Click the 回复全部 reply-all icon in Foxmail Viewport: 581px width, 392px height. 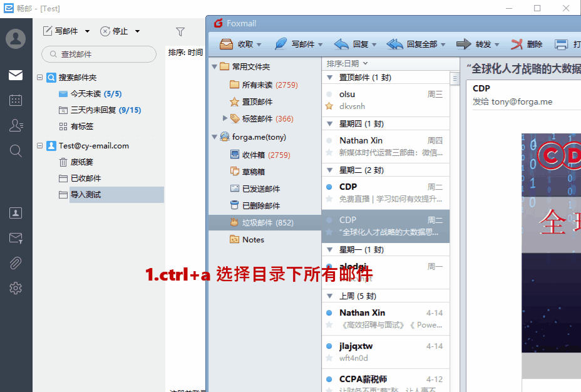coord(394,44)
